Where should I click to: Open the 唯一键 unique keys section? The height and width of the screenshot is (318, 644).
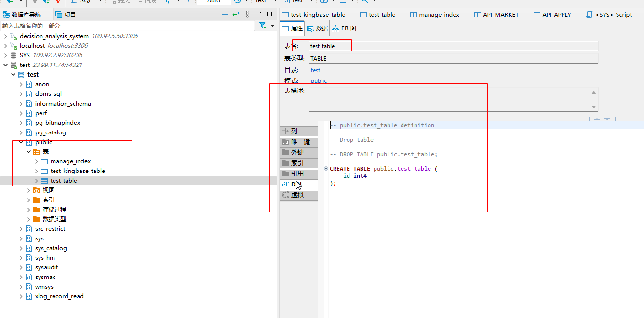pyautogui.click(x=298, y=142)
